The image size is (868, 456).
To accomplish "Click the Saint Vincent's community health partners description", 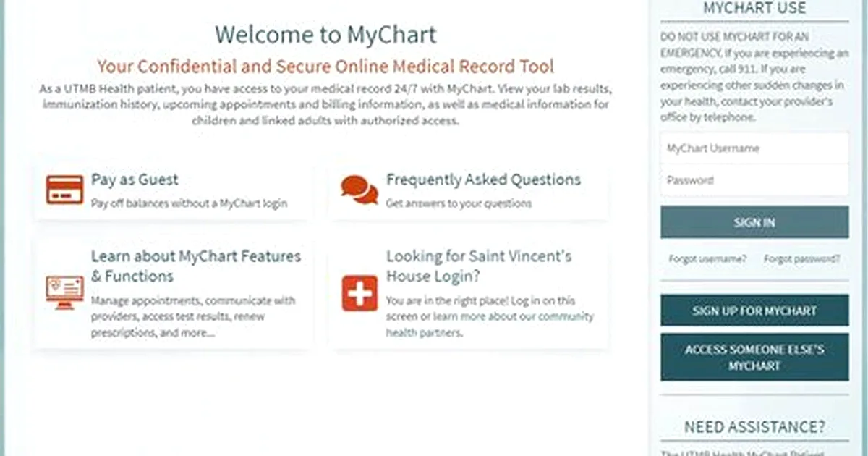I will pos(490,316).
